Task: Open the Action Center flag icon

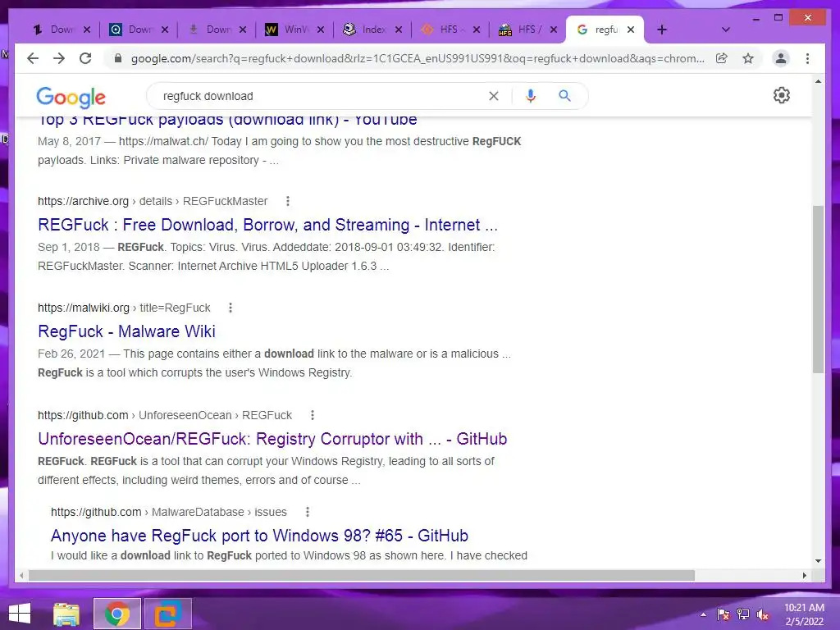Action: pyautogui.click(x=724, y=614)
